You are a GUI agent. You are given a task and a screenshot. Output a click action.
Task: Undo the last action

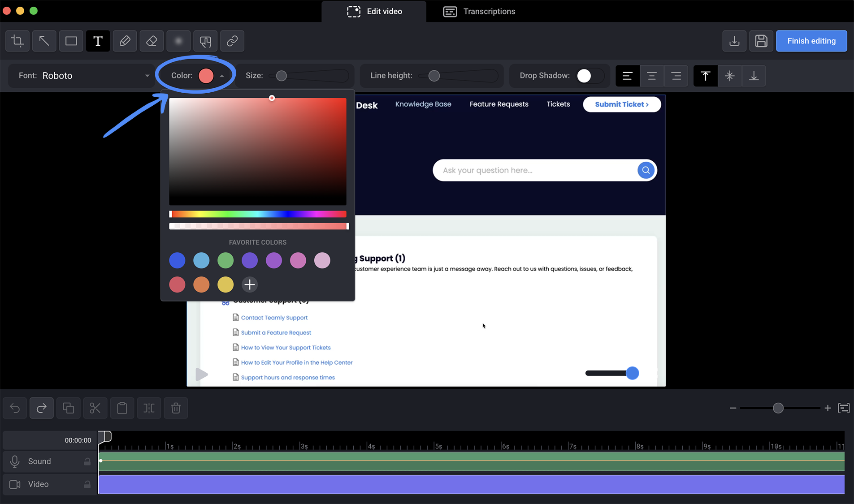pos(15,408)
